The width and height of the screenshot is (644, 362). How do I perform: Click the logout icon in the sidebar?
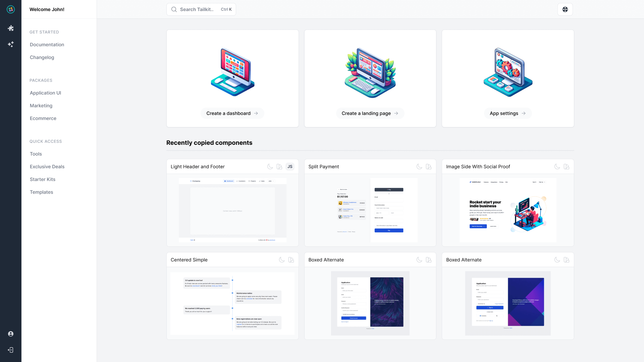(11, 350)
